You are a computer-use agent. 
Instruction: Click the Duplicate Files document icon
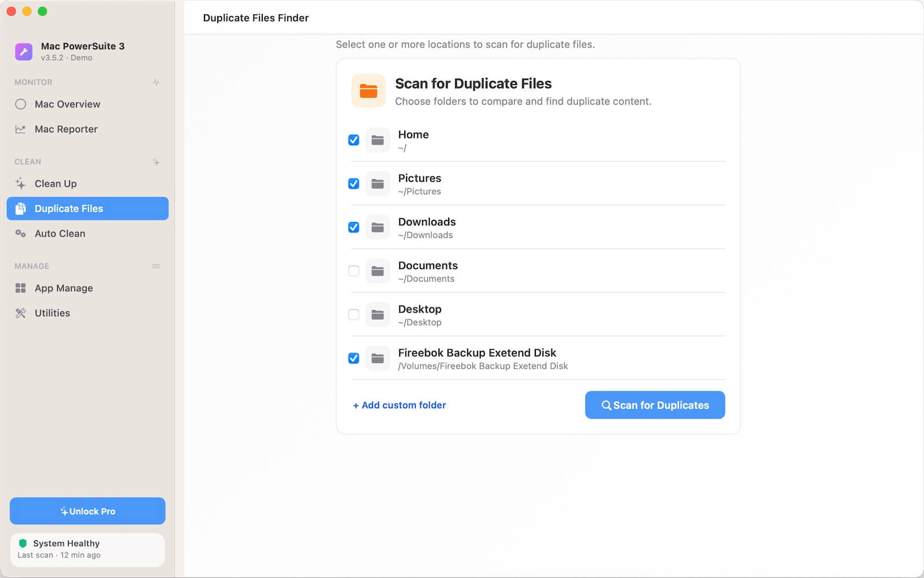21,209
